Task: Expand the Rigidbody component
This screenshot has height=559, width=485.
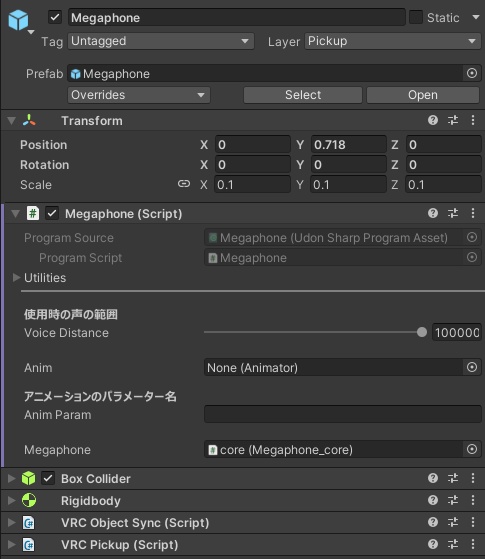Action: (11, 501)
